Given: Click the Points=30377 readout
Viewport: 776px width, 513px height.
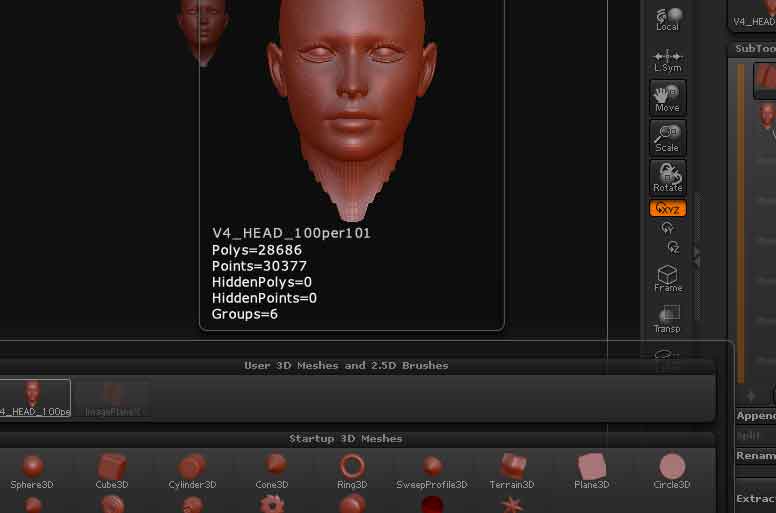Looking at the screenshot, I should coord(259,266).
